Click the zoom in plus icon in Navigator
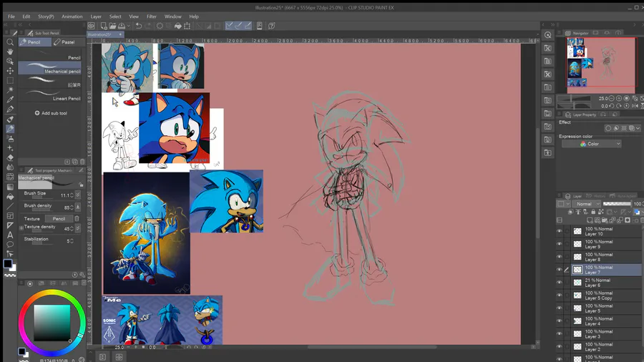The width and height of the screenshot is (644, 362). (619, 99)
